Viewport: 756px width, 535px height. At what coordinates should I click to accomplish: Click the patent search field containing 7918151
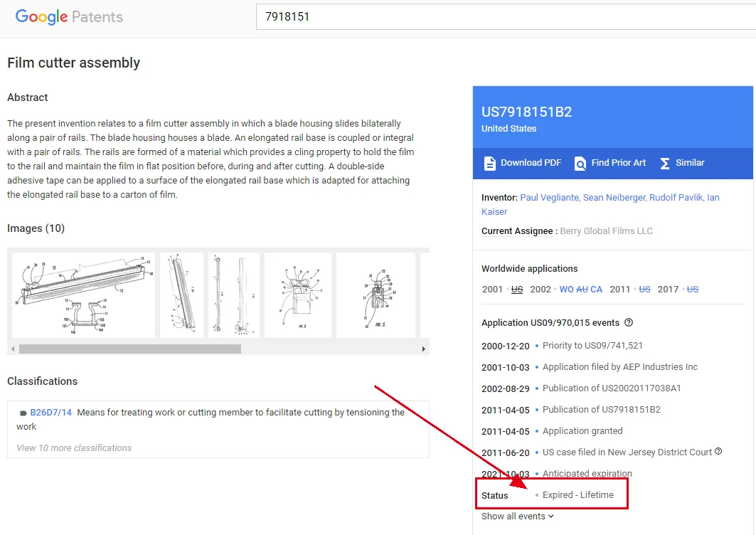point(506,17)
